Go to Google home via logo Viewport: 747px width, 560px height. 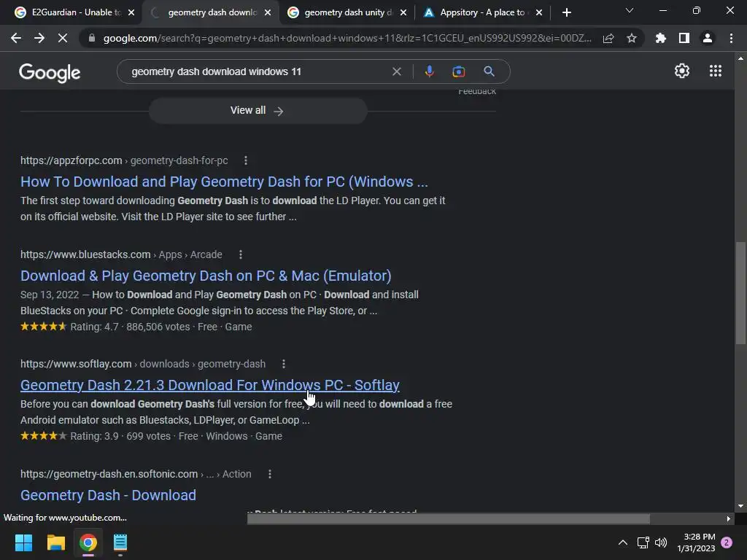point(50,72)
